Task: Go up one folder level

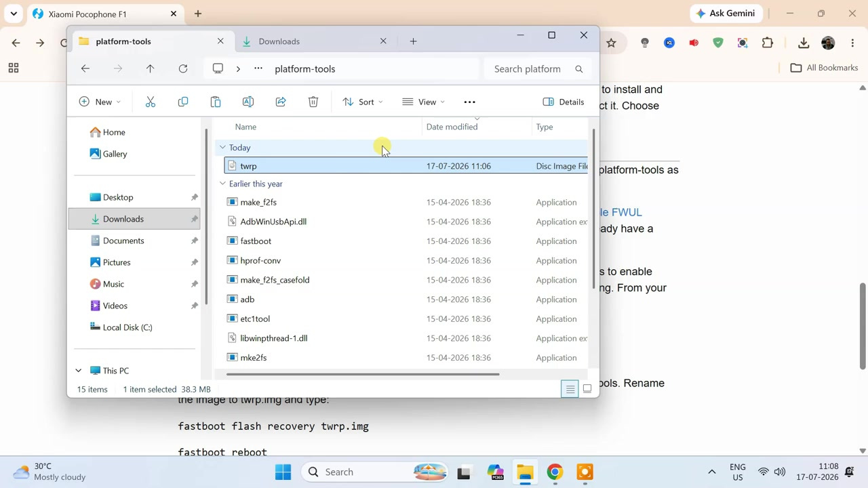Action: 151,68
